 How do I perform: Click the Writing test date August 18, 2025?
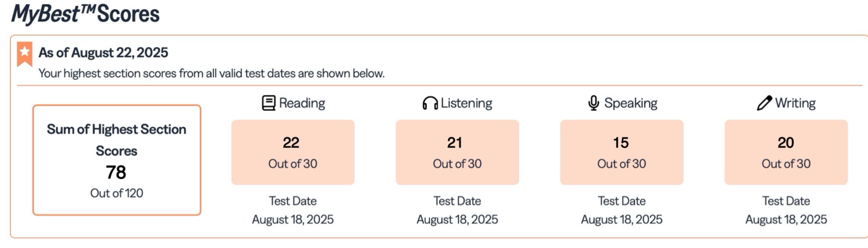coord(786,220)
